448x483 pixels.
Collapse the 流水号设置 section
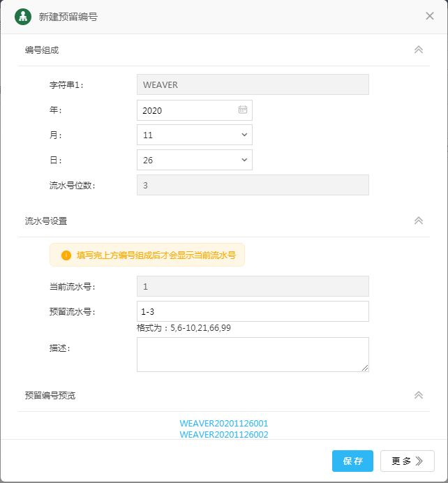pyautogui.click(x=419, y=221)
